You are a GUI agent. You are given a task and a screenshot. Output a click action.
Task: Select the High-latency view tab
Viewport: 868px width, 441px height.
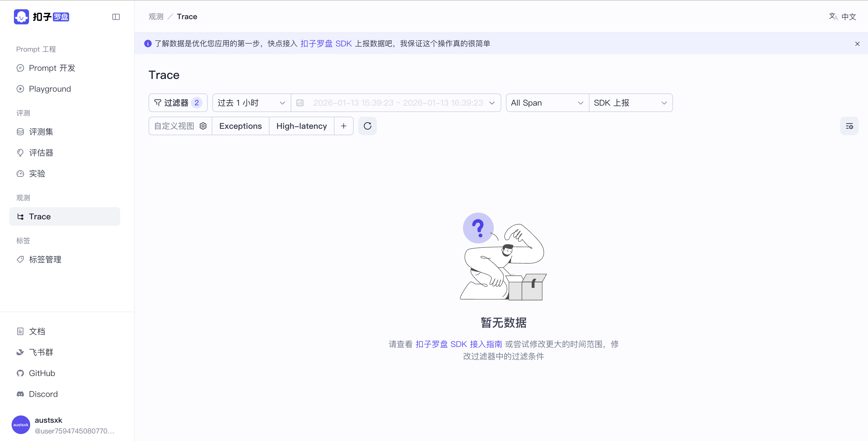click(301, 126)
